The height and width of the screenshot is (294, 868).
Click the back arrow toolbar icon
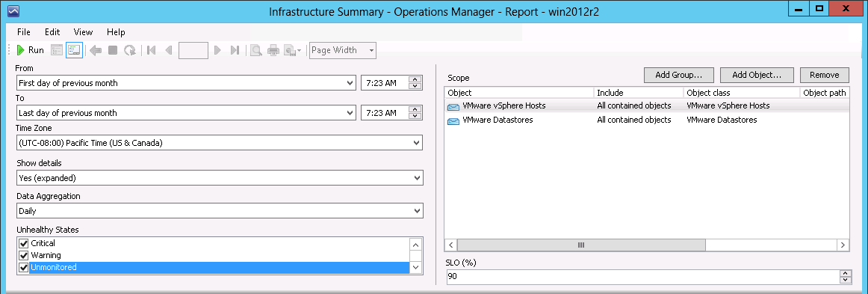[95, 50]
